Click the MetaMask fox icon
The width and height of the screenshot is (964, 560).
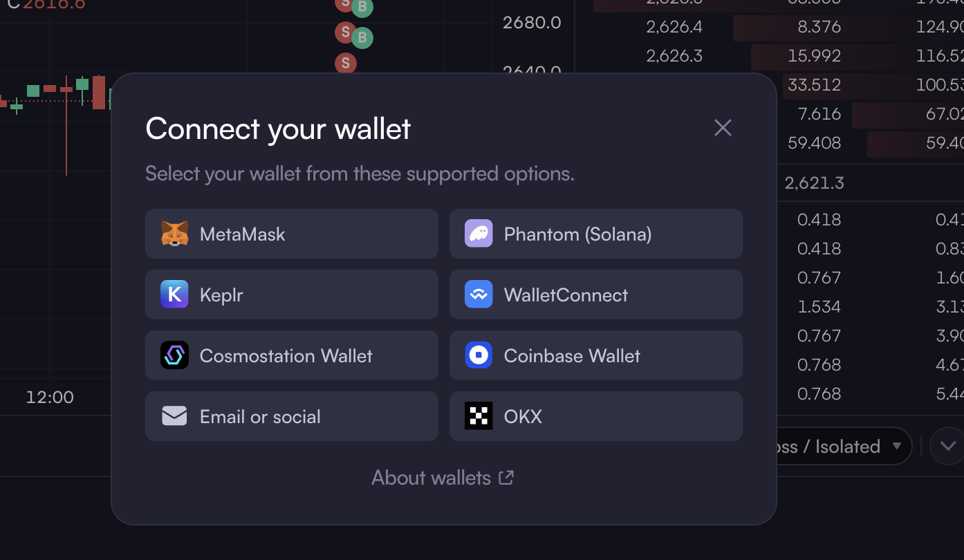174,234
